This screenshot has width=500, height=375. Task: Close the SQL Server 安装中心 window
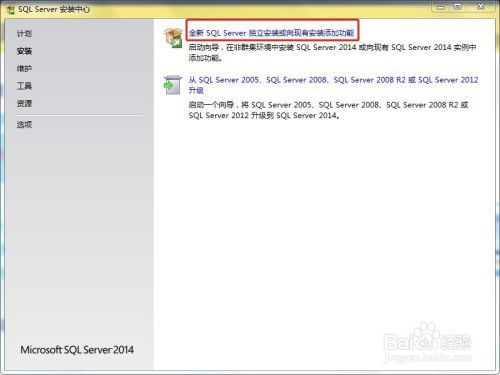[481, 7]
